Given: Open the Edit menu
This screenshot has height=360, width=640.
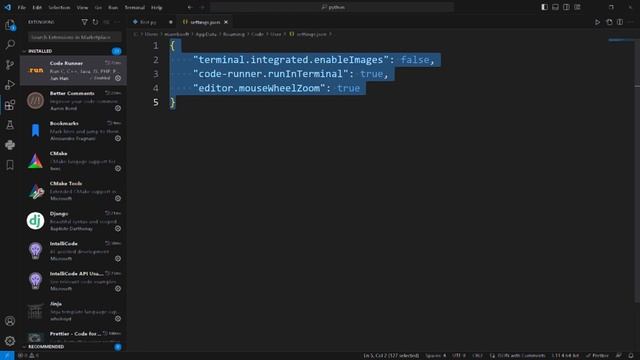Looking at the screenshot, I should (37, 7).
